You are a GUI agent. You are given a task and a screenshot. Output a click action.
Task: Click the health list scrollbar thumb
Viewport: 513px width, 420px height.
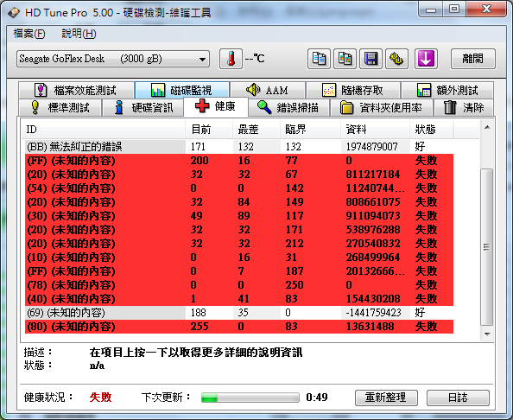486,247
